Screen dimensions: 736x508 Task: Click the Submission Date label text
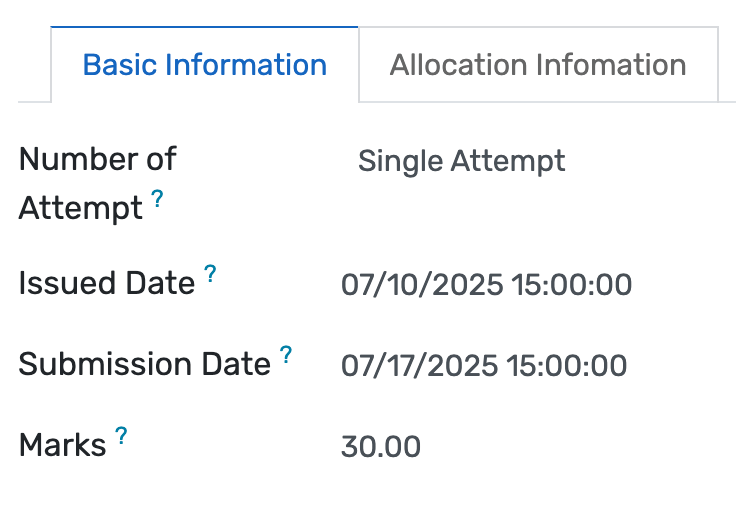tap(144, 365)
